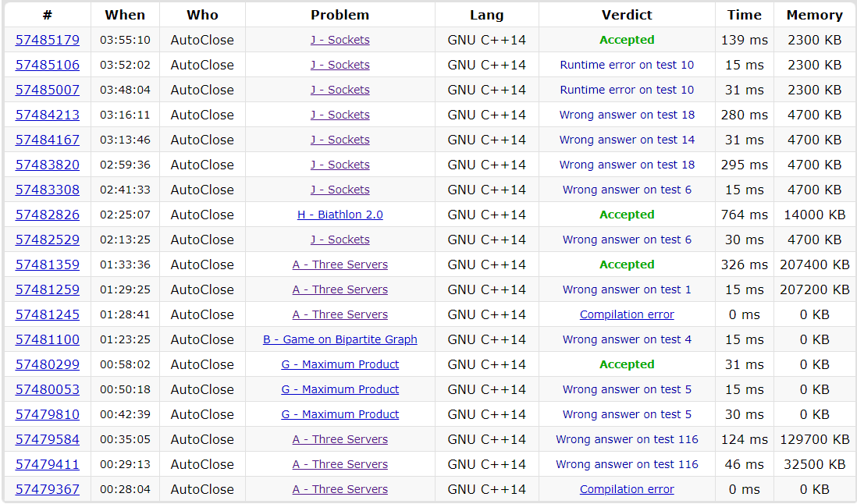Viewport: 857px width, 504px height.
Task: Click Wrong answer on test 4 verdict
Action: [x=627, y=339]
